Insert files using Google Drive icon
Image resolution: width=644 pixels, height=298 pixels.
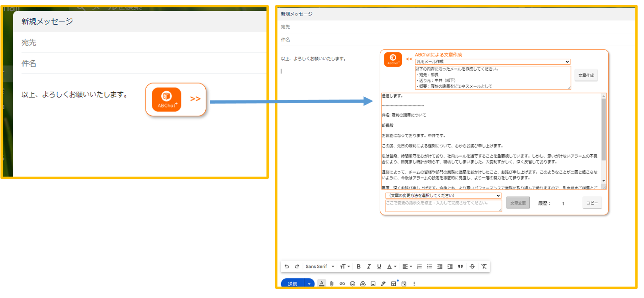362,283
